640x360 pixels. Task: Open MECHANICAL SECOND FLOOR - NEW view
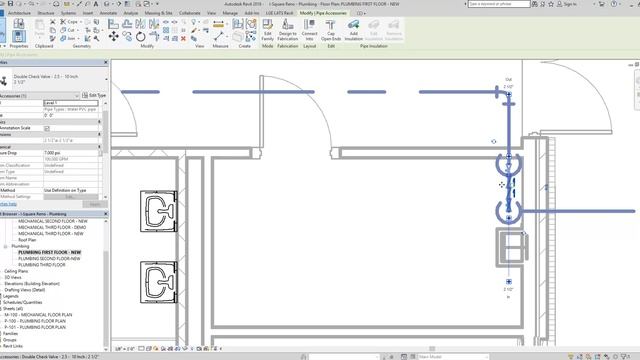53,221
